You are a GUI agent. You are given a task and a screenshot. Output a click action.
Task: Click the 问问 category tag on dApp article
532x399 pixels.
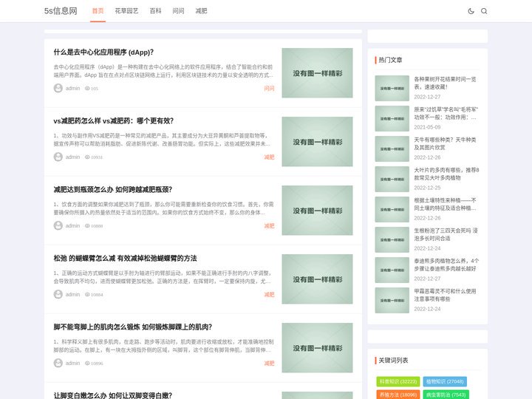point(269,88)
